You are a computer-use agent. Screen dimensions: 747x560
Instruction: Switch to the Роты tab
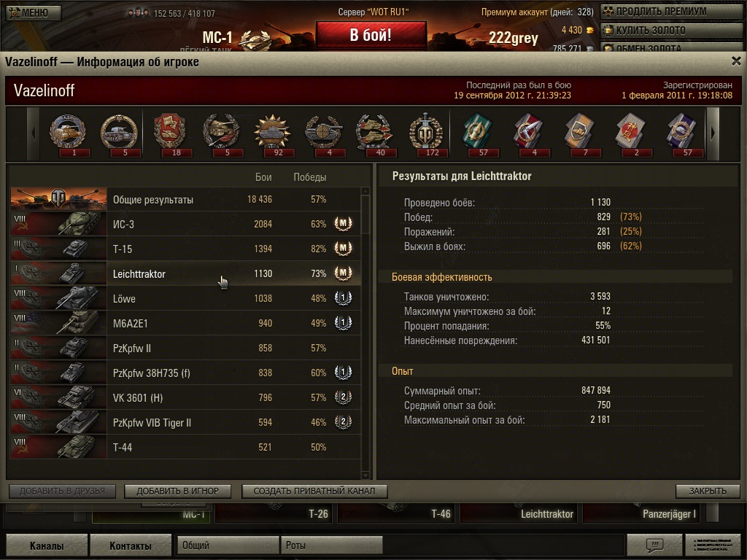click(332, 545)
